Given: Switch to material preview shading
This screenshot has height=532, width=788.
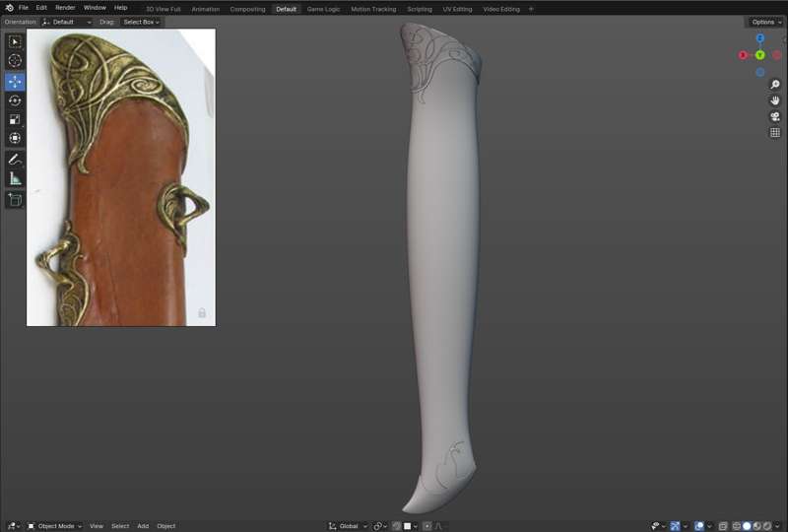Looking at the screenshot, I should coord(756,526).
